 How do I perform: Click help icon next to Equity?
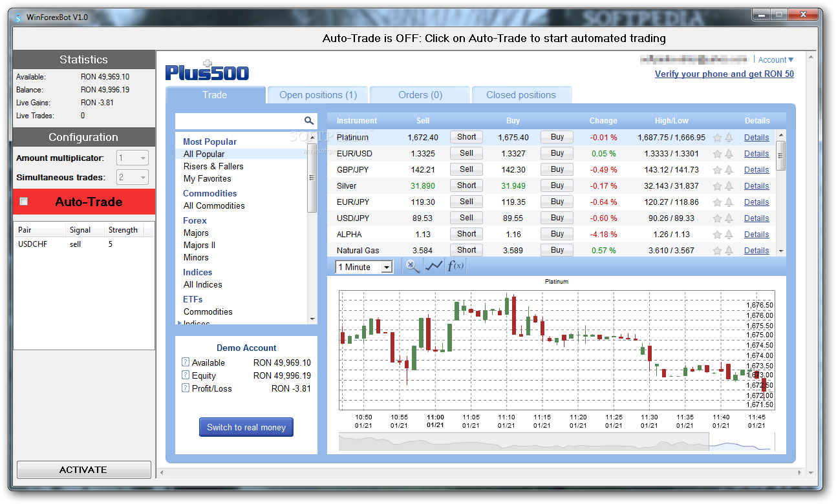(186, 375)
